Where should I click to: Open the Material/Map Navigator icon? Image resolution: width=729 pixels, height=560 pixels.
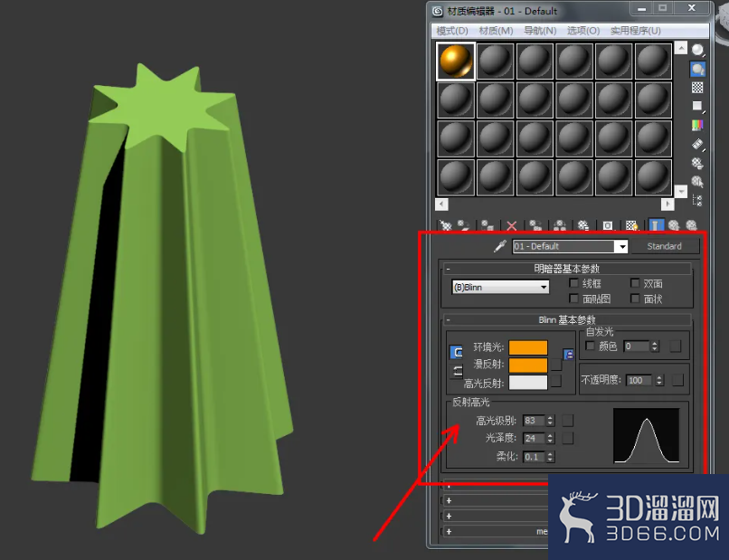coord(697,201)
